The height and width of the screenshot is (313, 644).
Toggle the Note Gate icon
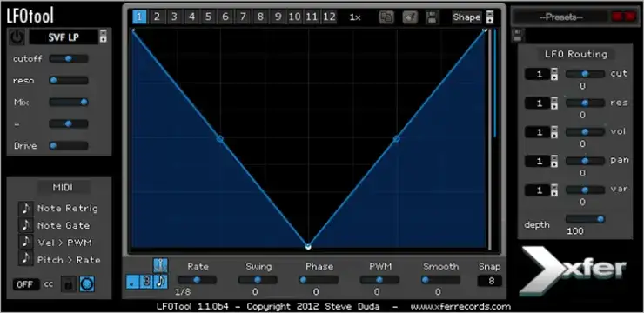(25, 225)
